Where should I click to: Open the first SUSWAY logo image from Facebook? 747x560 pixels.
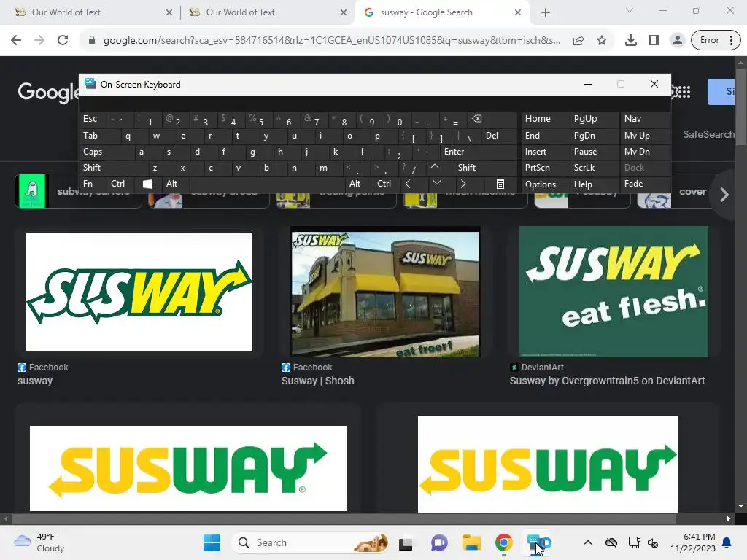139,292
